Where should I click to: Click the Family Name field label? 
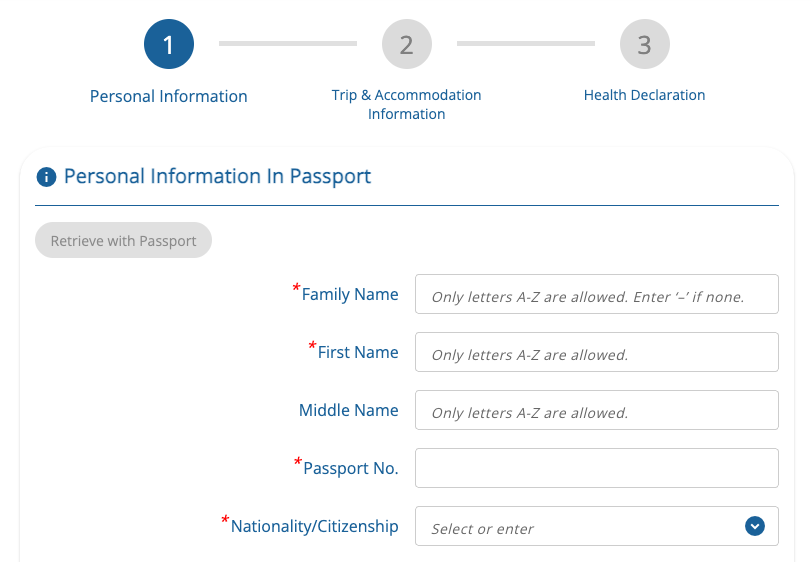(x=349, y=295)
